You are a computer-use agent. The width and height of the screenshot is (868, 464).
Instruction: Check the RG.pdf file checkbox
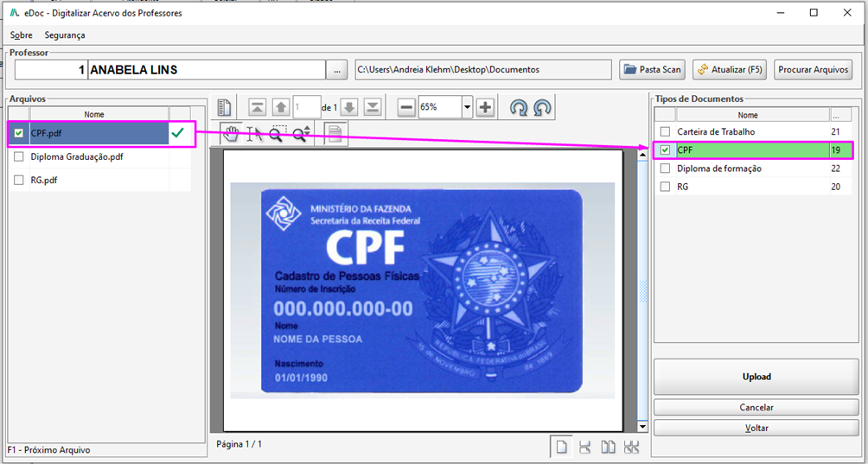pyautogui.click(x=19, y=180)
